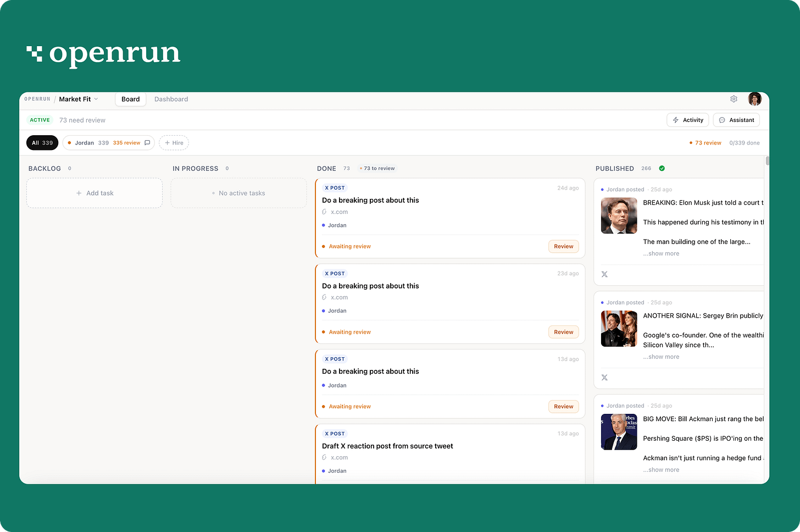Image resolution: width=800 pixels, height=532 pixels.
Task: Switch to the Dashboard tab
Action: (x=171, y=99)
